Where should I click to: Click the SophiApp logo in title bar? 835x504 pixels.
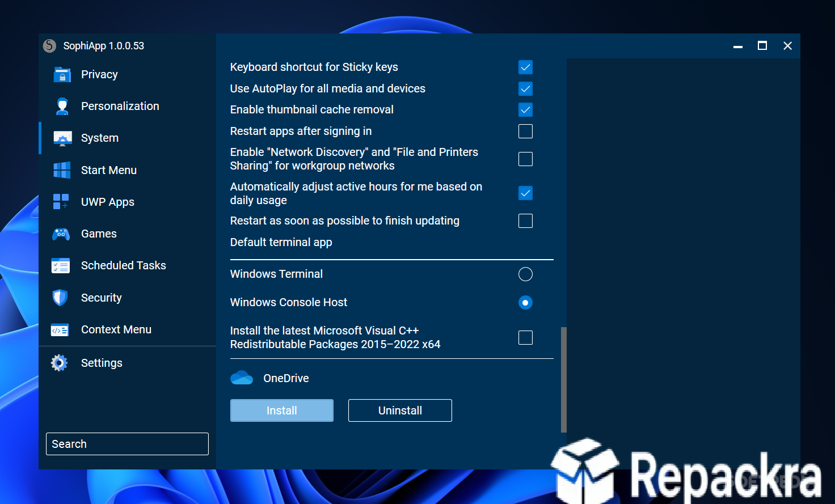click(x=50, y=46)
